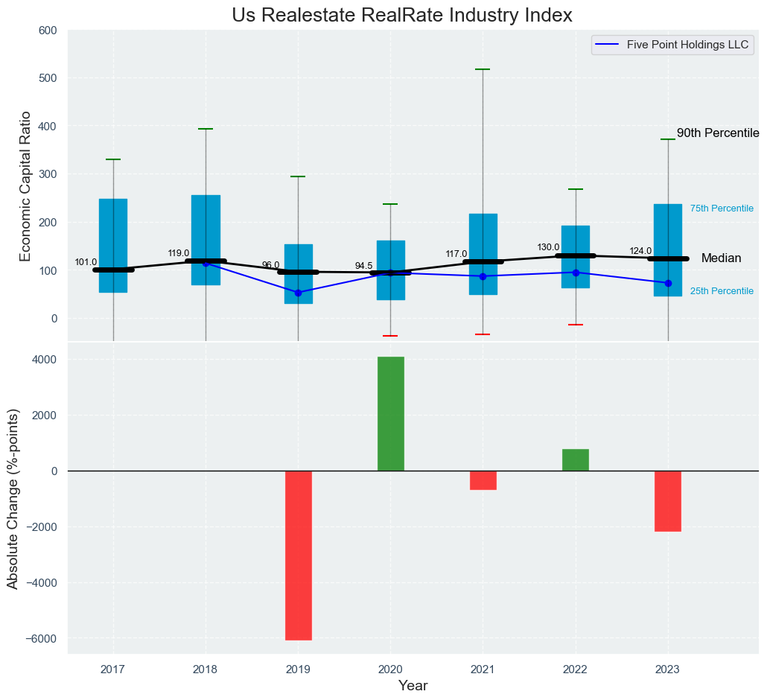Click the Median annotation label
Viewport: 767px width, 700px height.
(x=721, y=258)
